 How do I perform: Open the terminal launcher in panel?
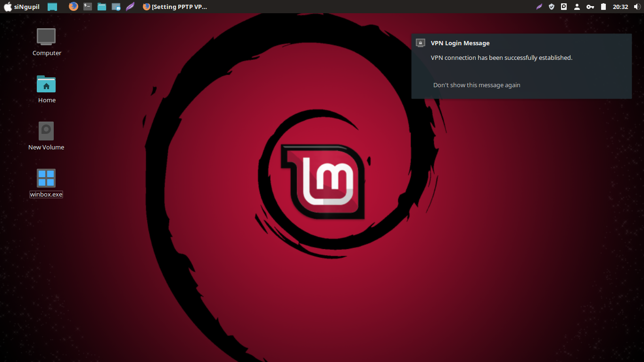[x=88, y=7]
